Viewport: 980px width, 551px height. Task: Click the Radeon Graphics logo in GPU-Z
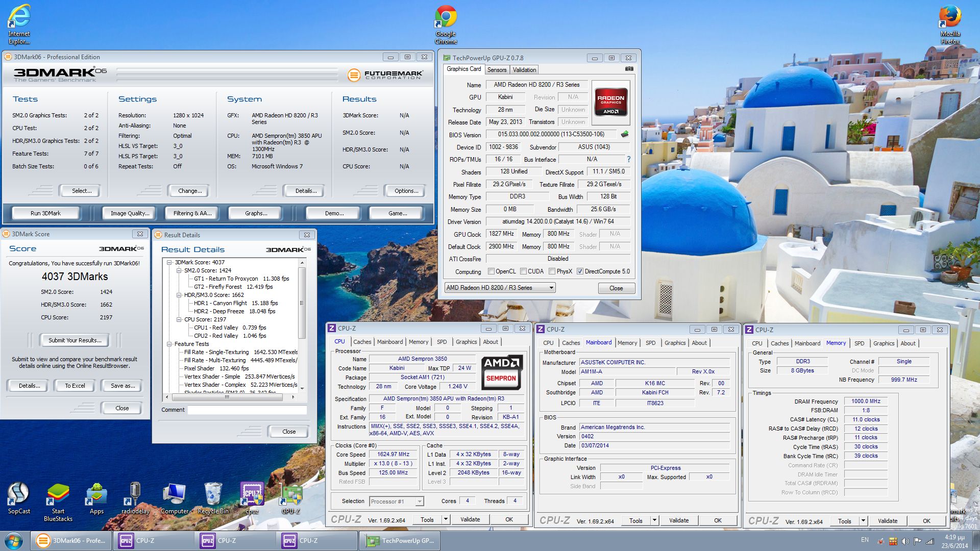pos(610,103)
